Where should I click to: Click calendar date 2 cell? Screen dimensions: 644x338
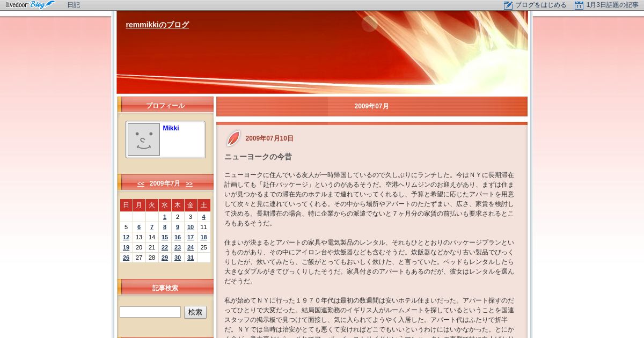tap(178, 217)
